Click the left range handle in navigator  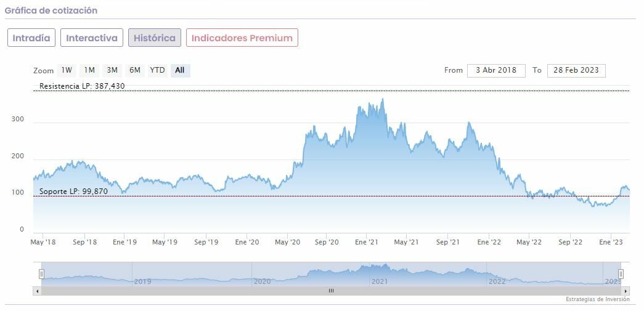[x=42, y=273]
